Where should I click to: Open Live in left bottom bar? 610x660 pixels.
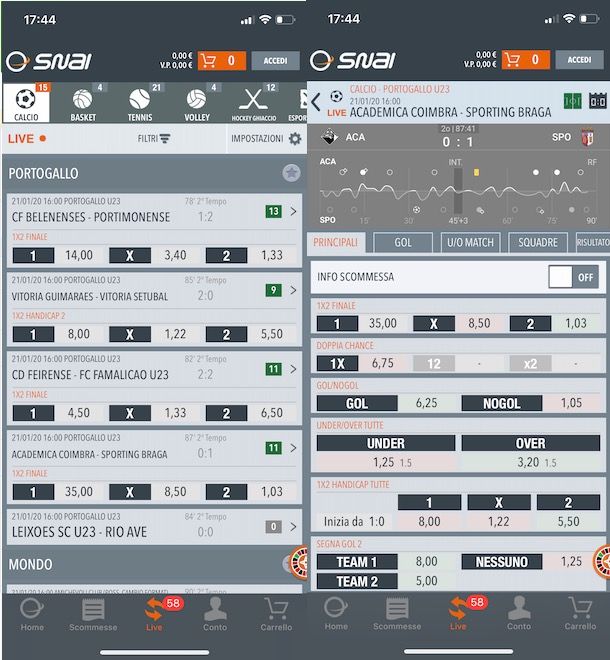(x=154, y=615)
